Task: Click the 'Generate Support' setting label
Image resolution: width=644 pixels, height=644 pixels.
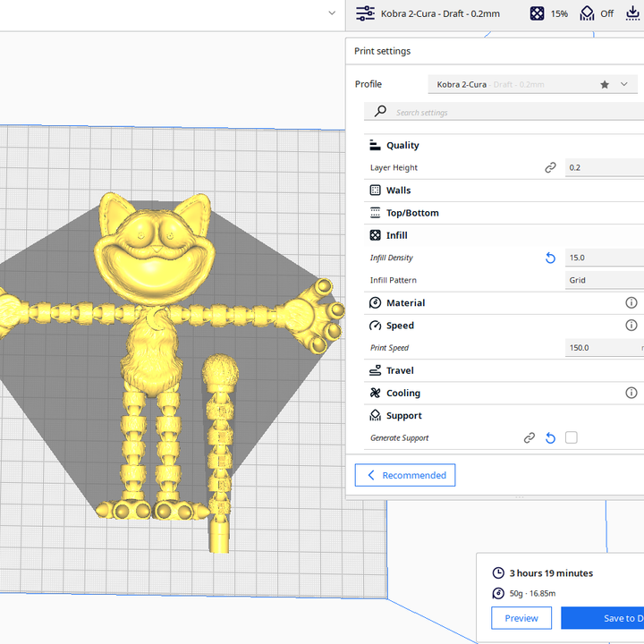Action: pyautogui.click(x=399, y=437)
